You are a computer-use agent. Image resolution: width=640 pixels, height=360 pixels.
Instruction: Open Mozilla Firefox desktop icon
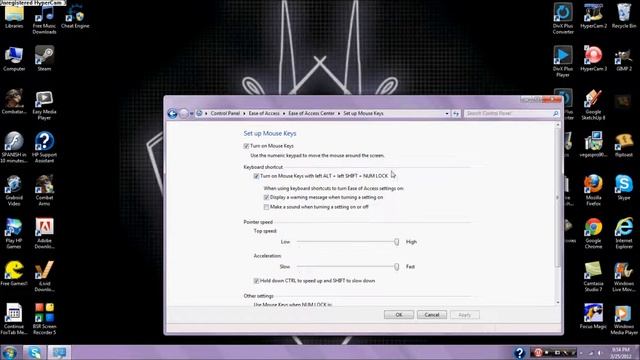pyautogui.click(x=593, y=191)
